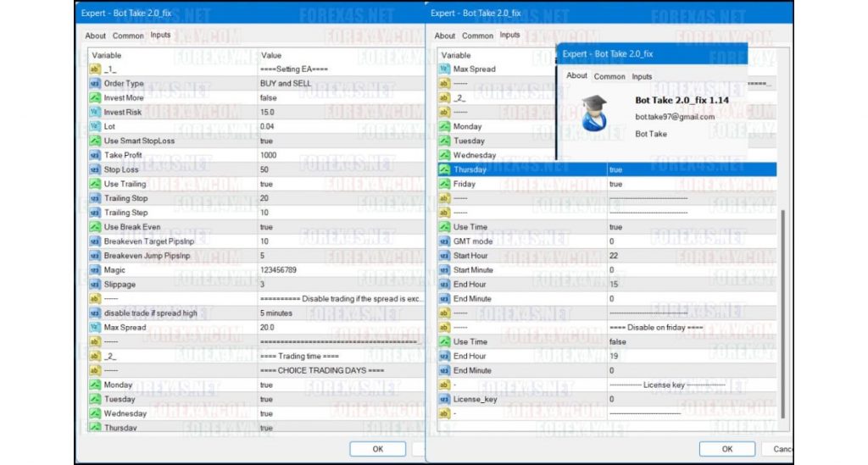Click Stop Loss value 50

point(264,169)
